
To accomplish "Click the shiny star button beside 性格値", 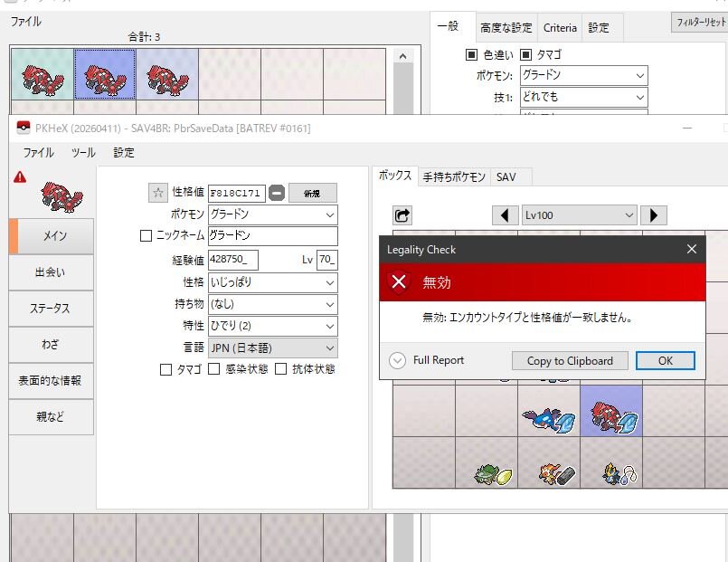I will click(x=158, y=193).
